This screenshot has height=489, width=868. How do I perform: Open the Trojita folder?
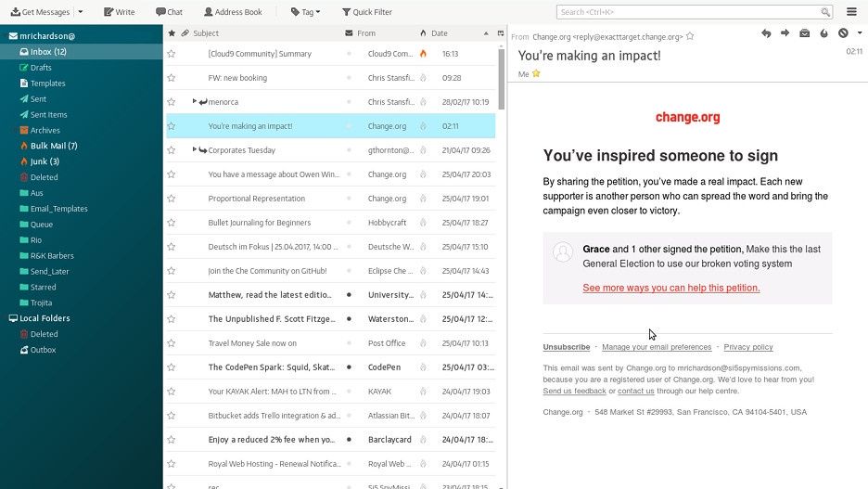pyautogui.click(x=35, y=302)
